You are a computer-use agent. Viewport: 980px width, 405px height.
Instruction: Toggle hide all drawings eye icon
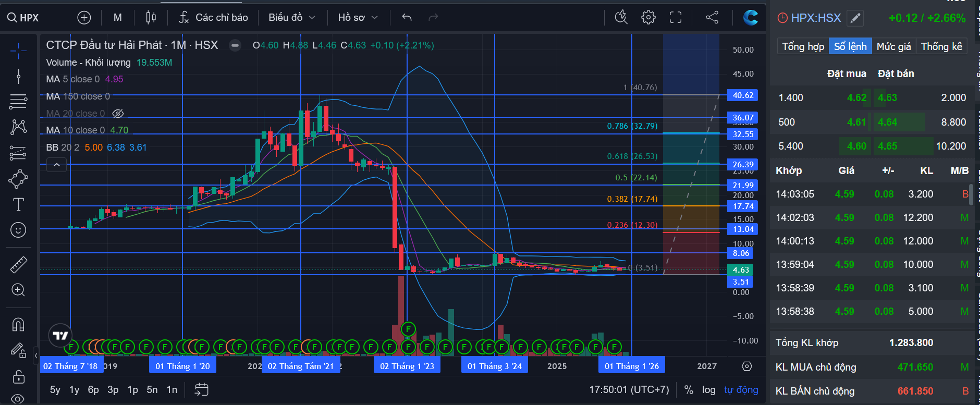click(x=17, y=399)
